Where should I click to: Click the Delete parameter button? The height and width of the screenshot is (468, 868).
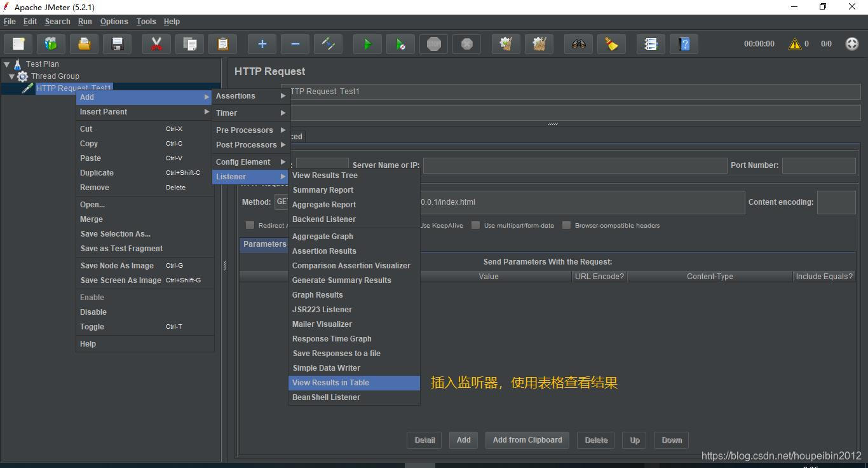(x=596, y=440)
